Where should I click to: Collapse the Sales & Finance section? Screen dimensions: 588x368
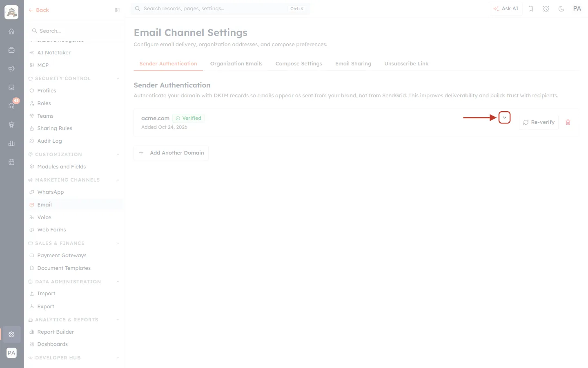click(x=118, y=243)
